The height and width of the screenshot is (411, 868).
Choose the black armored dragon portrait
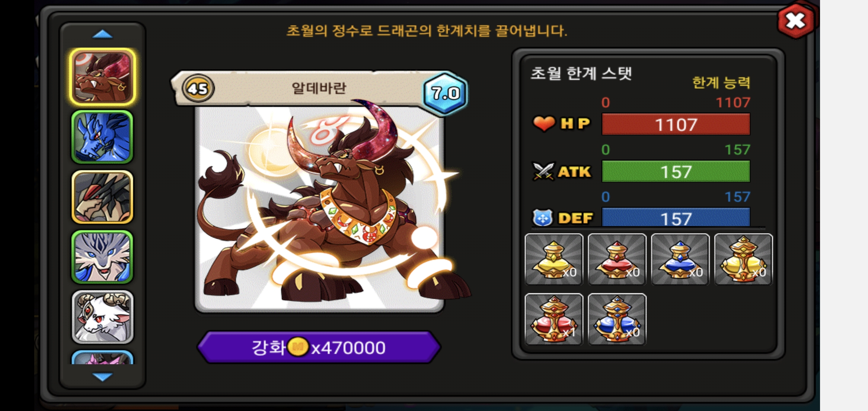coord(102,197)
